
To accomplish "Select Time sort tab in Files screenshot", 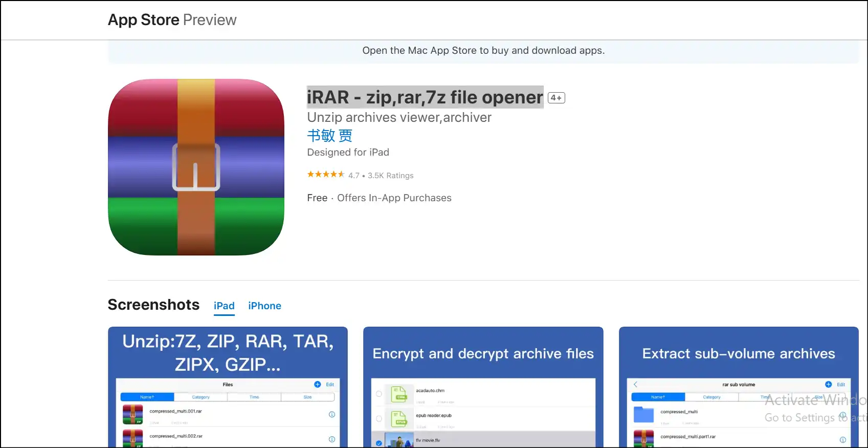I will pos(254,397).
